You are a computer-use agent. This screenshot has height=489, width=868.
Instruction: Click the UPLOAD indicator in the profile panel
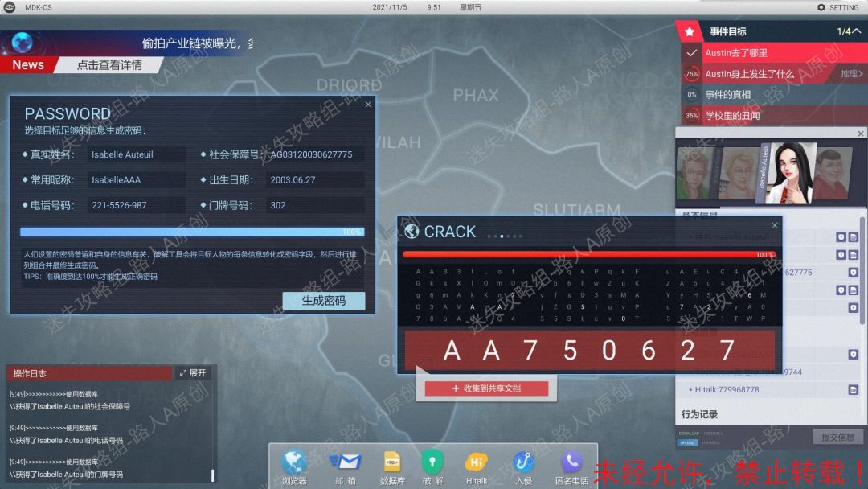(687, 443)
